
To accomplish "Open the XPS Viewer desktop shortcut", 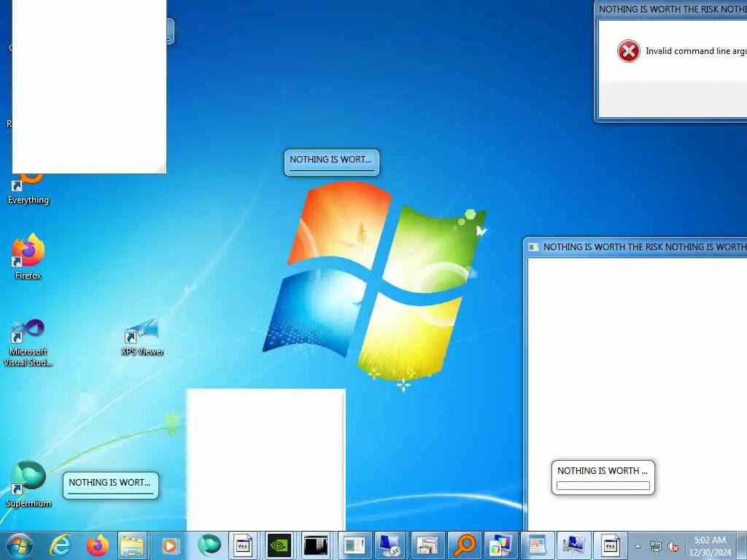I will pos(142,337).
